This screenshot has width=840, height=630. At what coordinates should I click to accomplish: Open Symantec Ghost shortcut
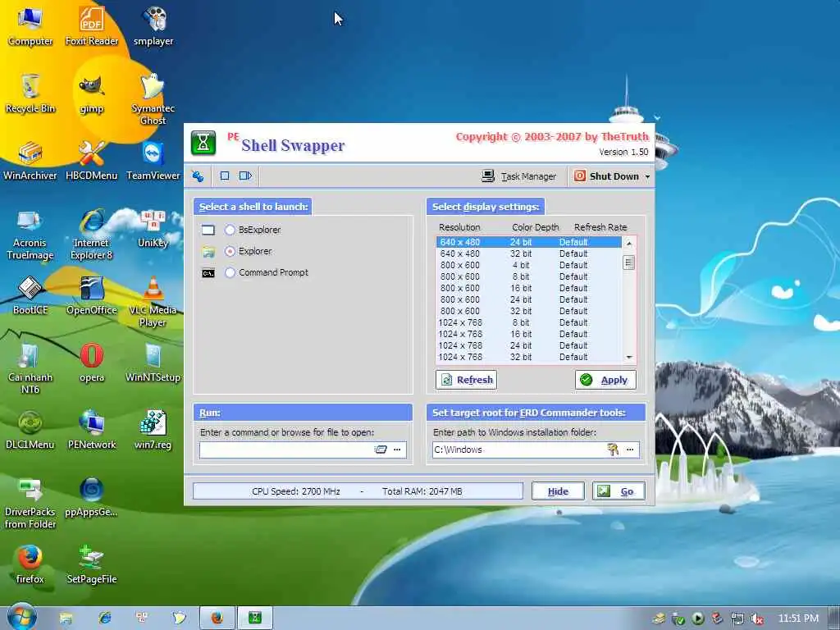tap(153, 99)
